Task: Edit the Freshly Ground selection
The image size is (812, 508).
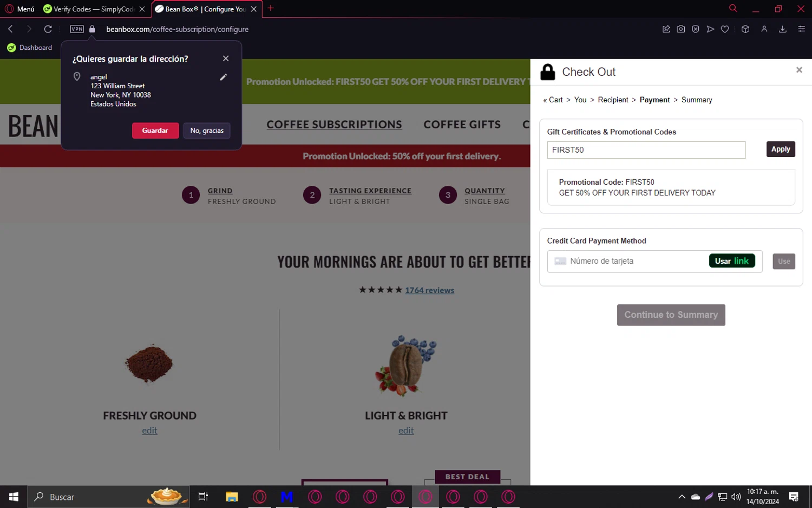Action: click(149, 431)
